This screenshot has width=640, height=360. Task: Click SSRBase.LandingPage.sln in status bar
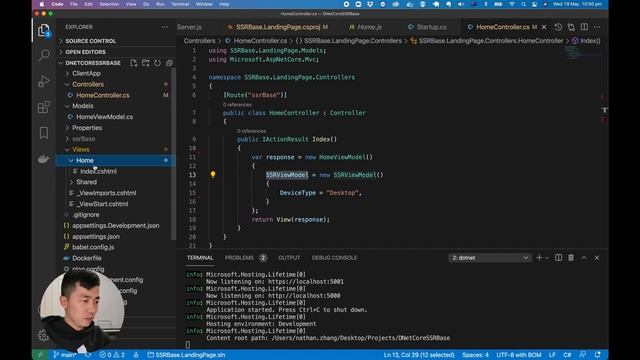click(186, 355)
